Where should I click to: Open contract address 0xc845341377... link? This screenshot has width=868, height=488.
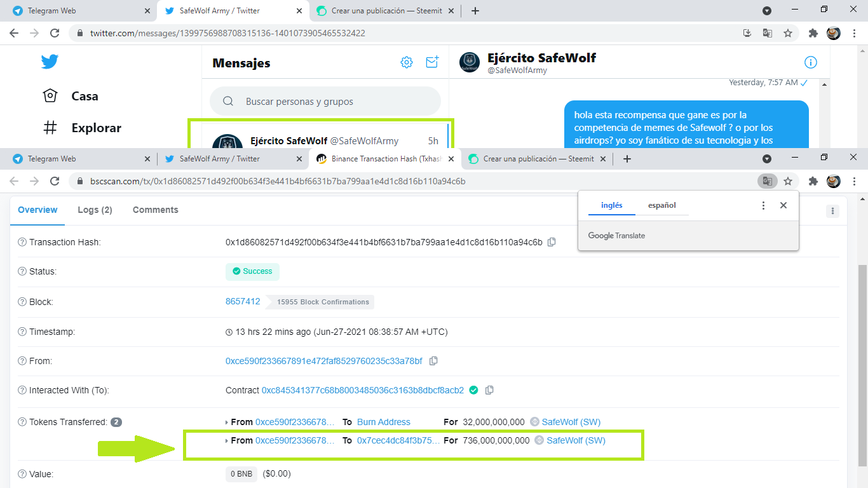363,390
